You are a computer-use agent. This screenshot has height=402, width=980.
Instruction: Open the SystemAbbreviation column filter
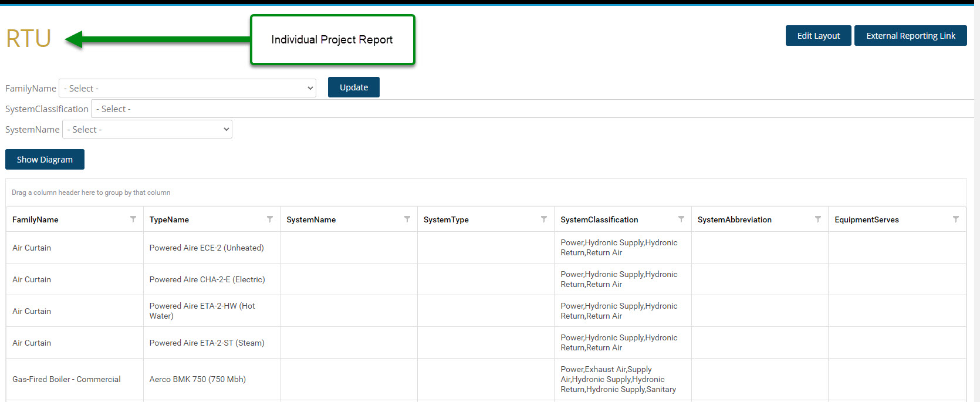pyautogui.click(x=818, y=219)
